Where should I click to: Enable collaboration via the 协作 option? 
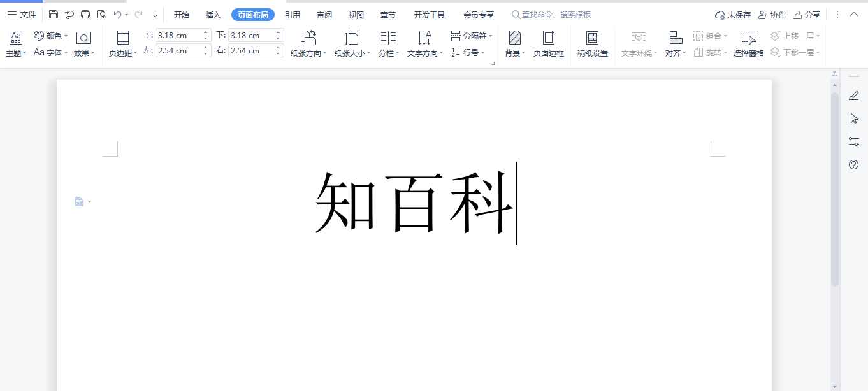coord(772,13)
